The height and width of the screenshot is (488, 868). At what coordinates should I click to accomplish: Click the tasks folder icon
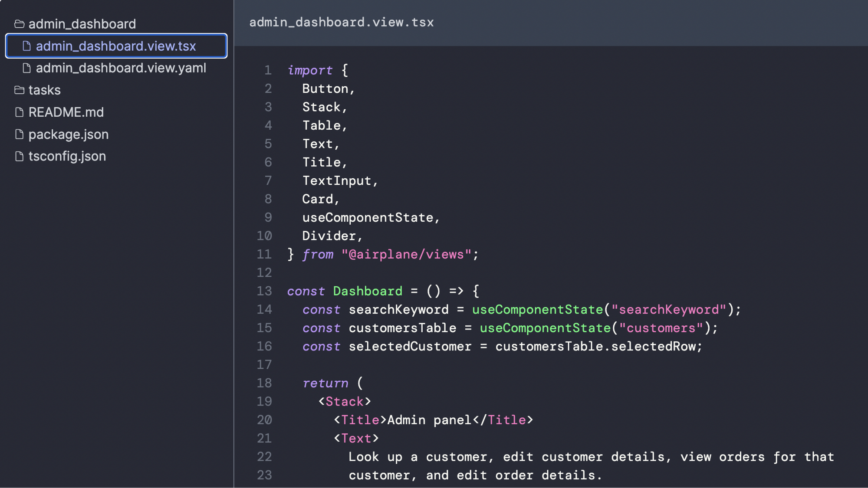click(x=19, y=90)
